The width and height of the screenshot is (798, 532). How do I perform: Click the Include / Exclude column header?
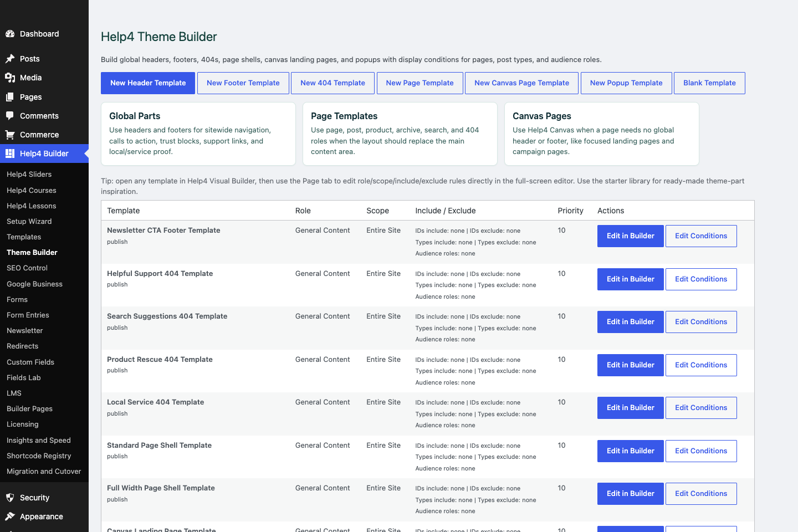tap(446, 211)
